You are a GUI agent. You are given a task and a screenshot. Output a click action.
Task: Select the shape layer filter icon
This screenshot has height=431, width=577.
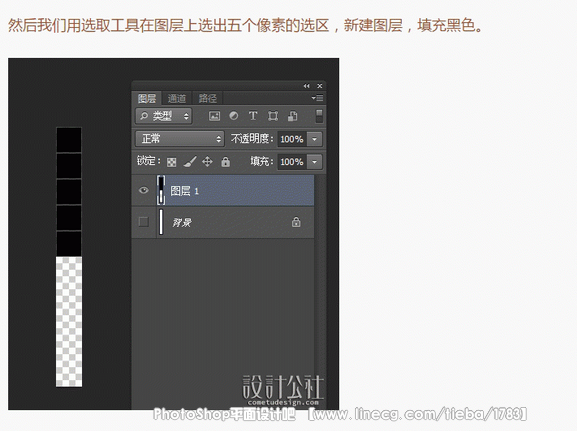point(273,116)
